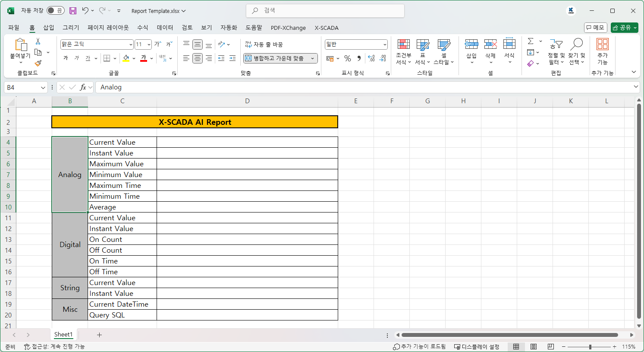Toggle the AutoSave (자동 저장) switch
Image resolution: width=644 pixels, height=352 pixels.
coord(55,11)
